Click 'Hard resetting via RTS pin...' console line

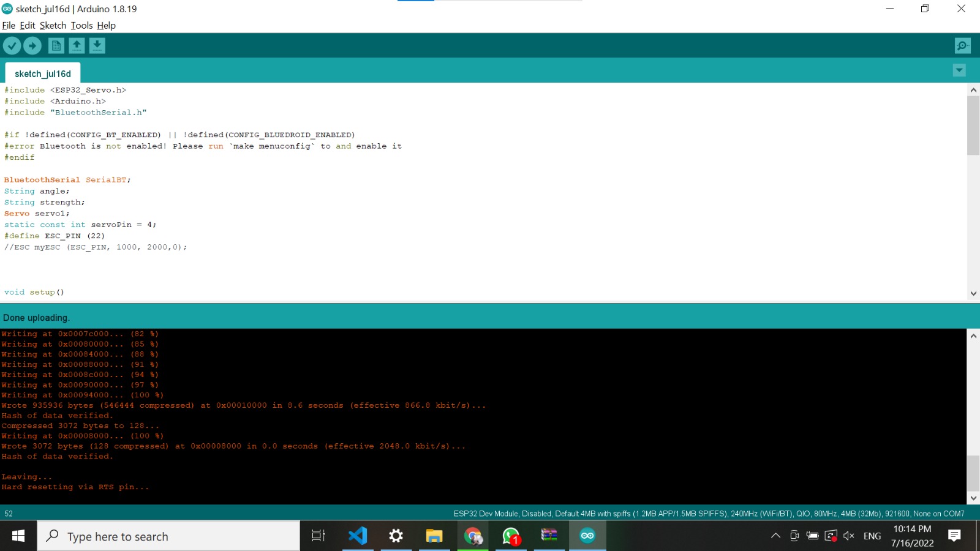point(75,487)
